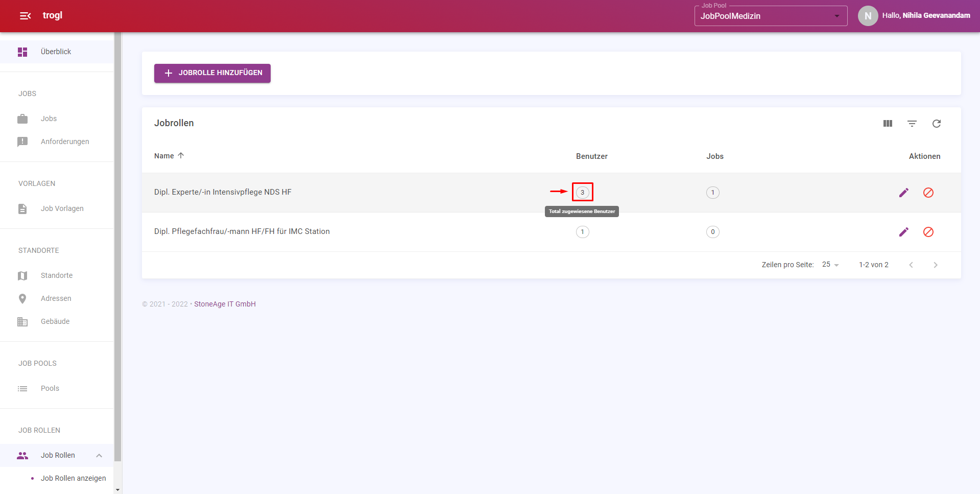Open Adressen in the sidebar

coord(57,298)
